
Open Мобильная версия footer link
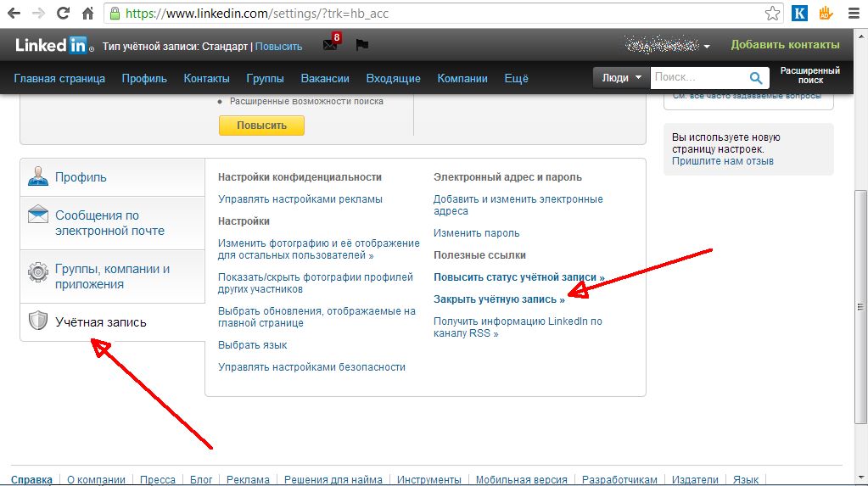[x=522, y=479]
